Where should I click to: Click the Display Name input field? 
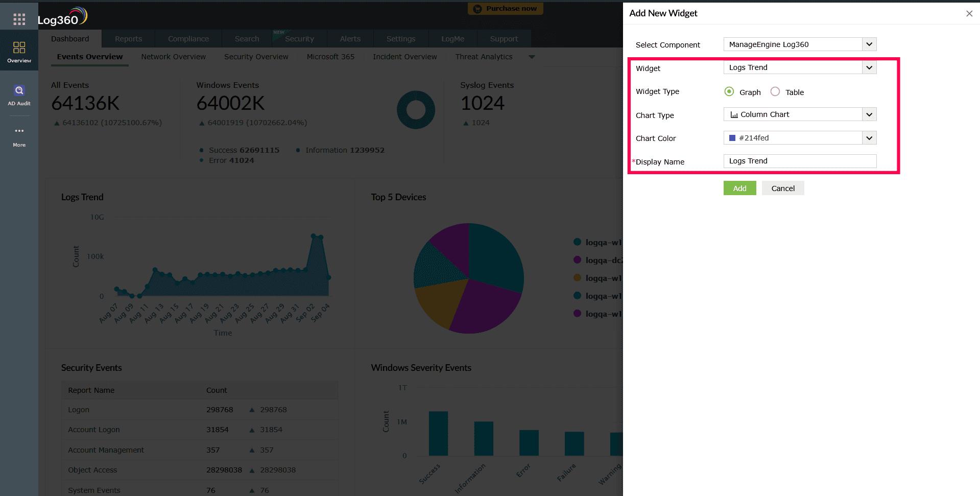coord(799,161)
